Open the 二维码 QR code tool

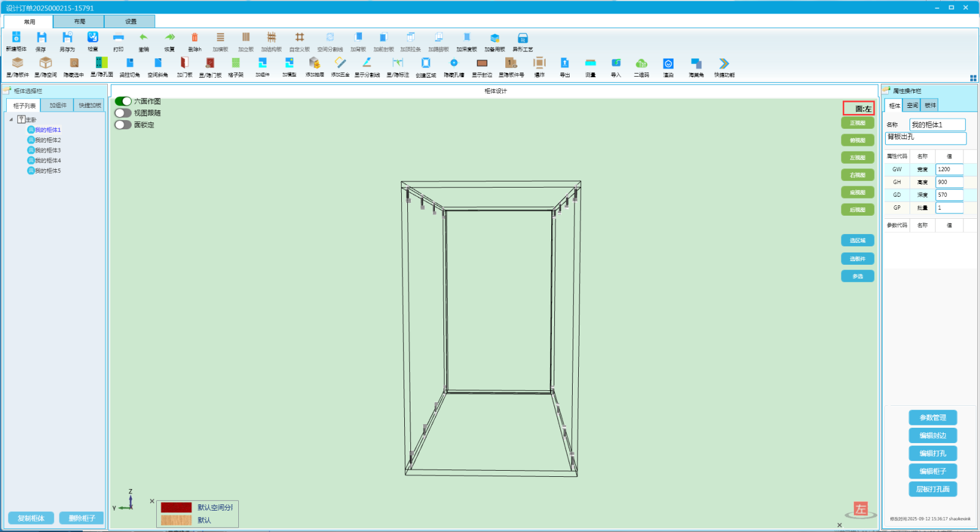641,63
